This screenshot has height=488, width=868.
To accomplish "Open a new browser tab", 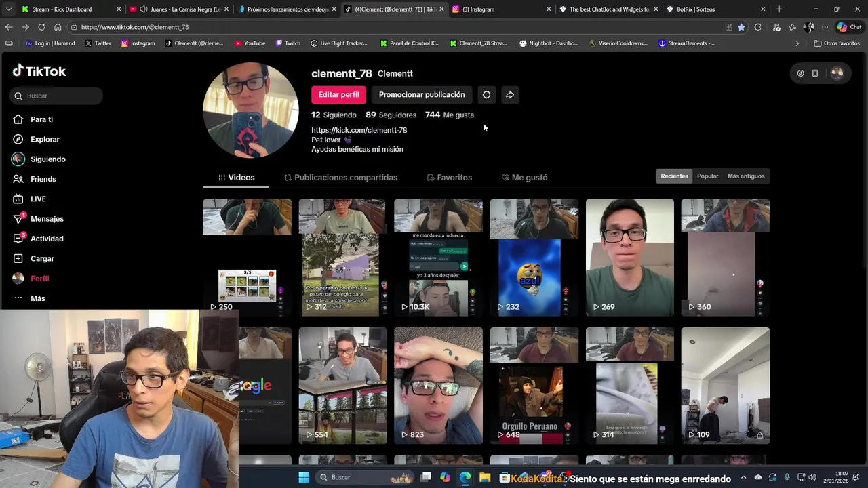I will click(779, 9).
